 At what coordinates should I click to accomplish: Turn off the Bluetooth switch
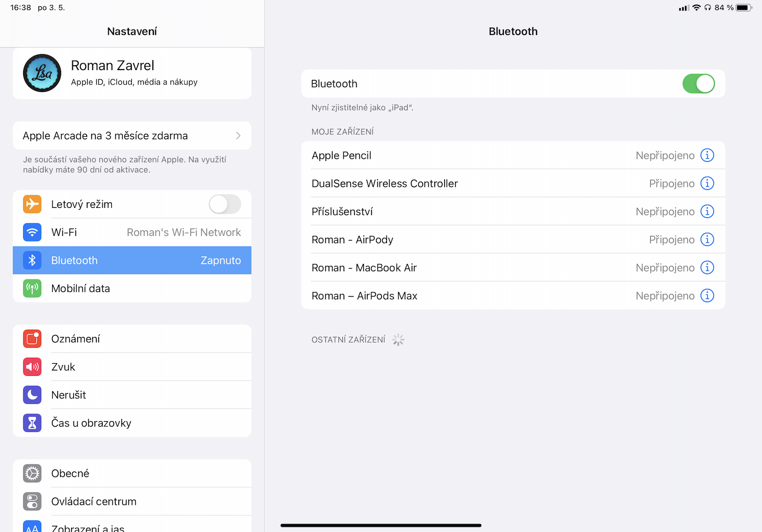698,84
